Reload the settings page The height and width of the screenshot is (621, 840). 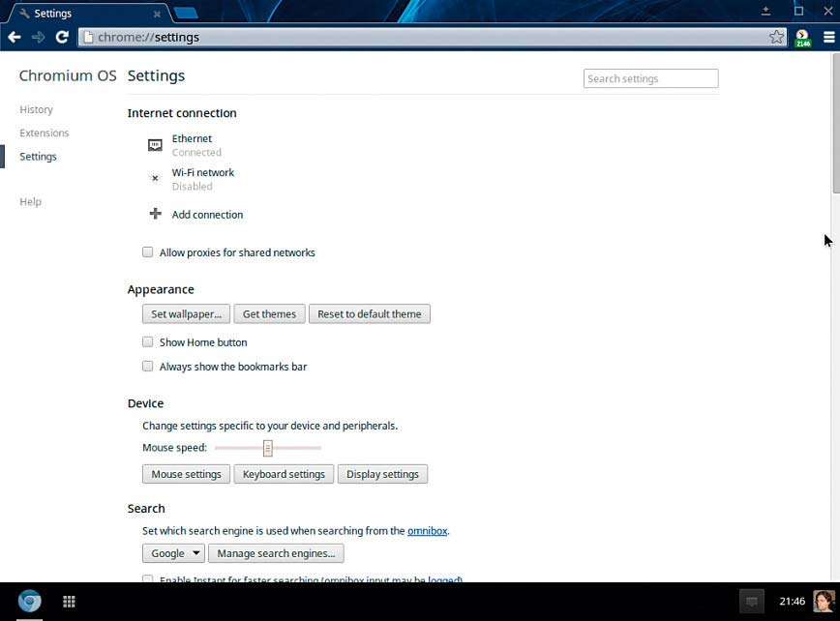click(x=62, y=37)
